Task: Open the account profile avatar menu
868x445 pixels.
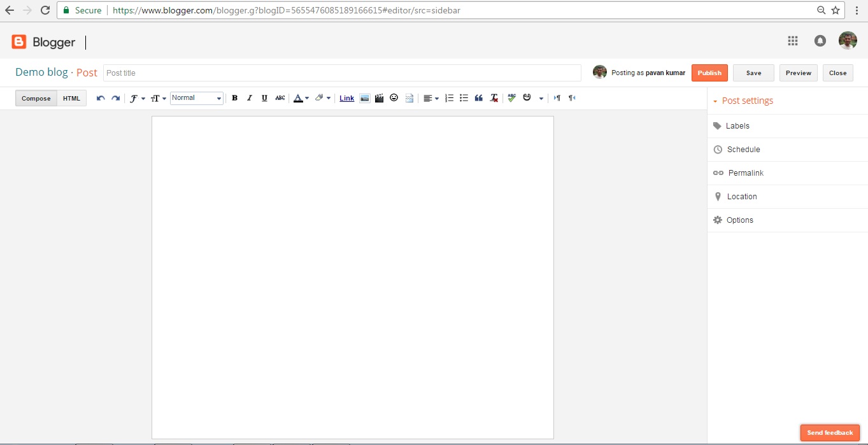Action: [848, 41]
